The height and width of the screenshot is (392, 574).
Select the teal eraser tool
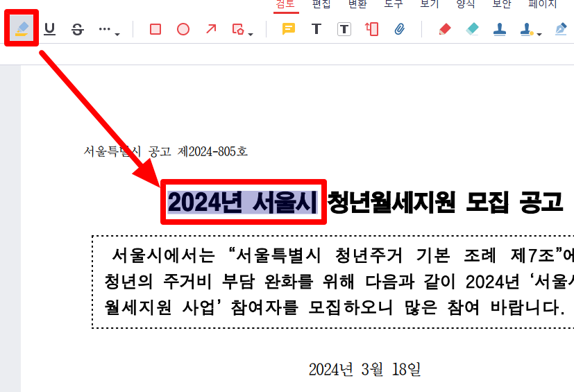click(x=472, y=29)
